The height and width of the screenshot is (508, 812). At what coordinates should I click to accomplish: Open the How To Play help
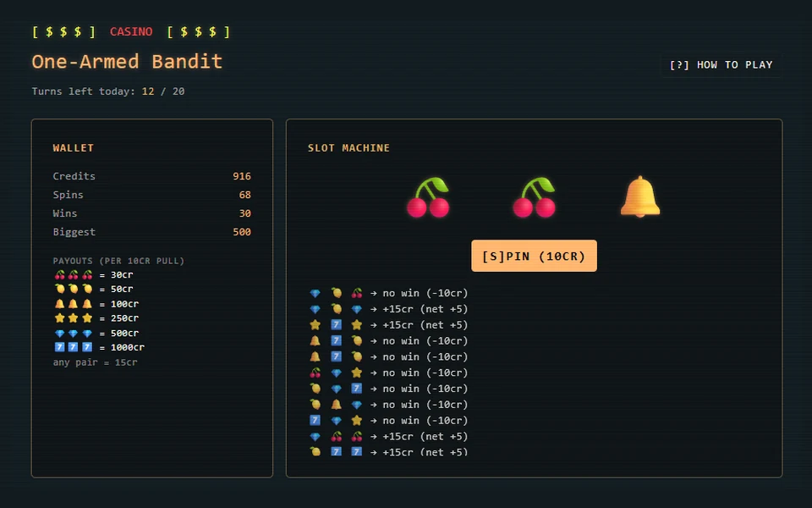721,65
